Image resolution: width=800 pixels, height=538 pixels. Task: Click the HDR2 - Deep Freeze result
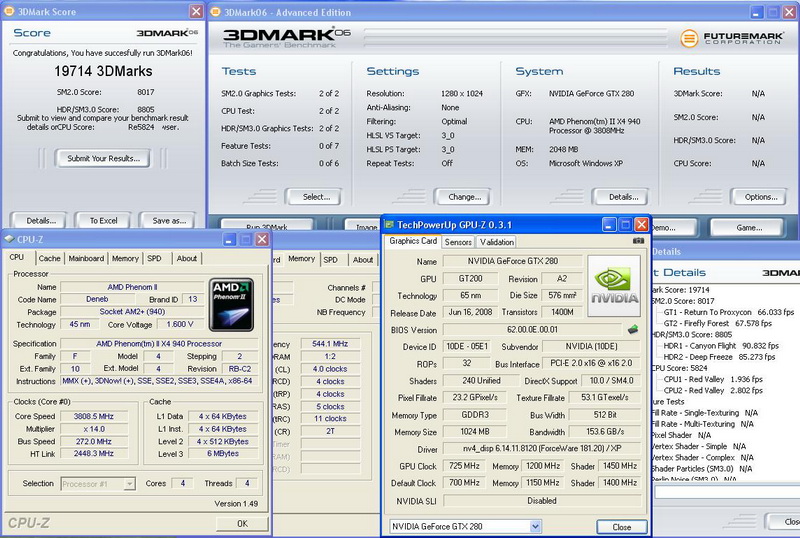[x=719, y=357]
